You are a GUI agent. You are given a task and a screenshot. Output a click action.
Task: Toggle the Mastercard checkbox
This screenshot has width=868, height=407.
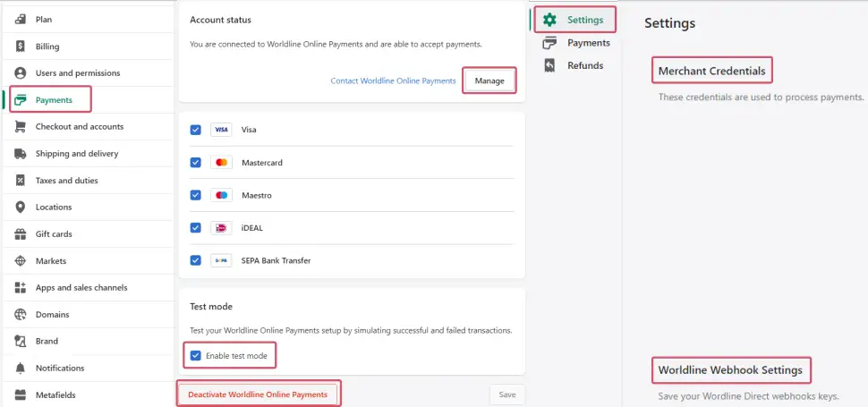point(196,163)
